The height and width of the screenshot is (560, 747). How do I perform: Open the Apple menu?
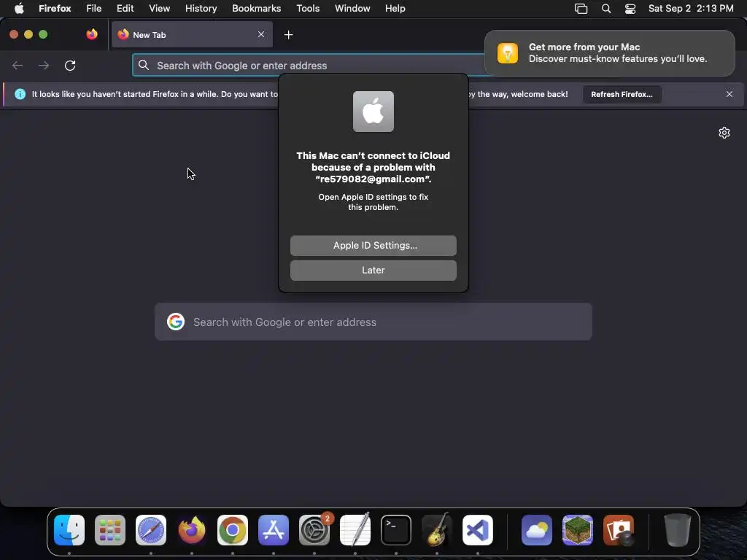(19, 9)
